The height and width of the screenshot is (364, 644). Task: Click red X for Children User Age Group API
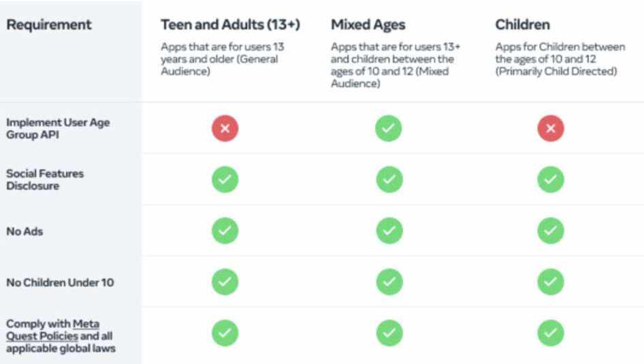click(x=551, y=129)
